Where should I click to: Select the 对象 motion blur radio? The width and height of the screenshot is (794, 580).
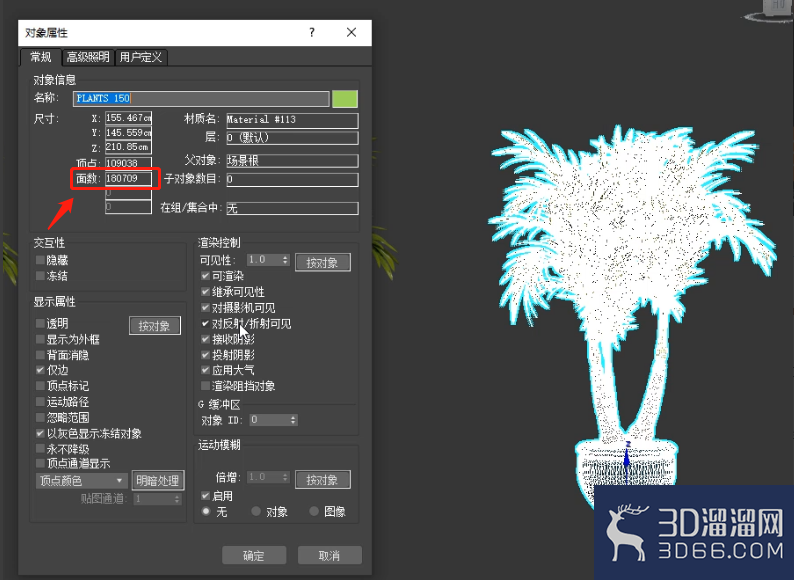coord(256,511)
